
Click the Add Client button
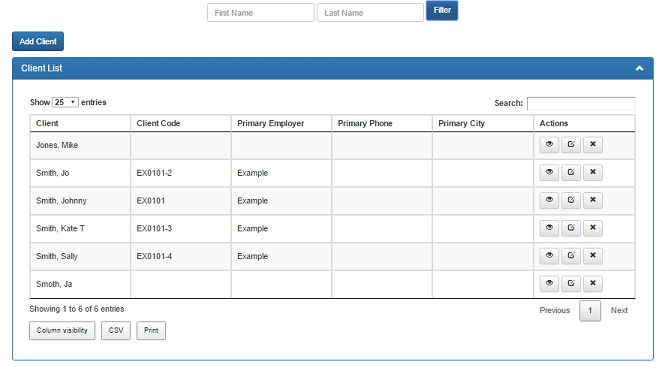pos(38,41)
